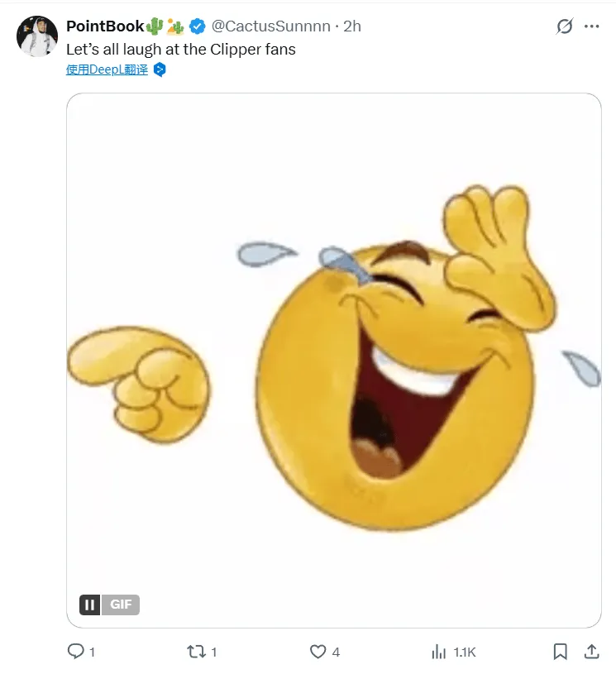Open the @CactusSunnnn handle link
This screenshot has height=674, width=616.
(275, 26)
